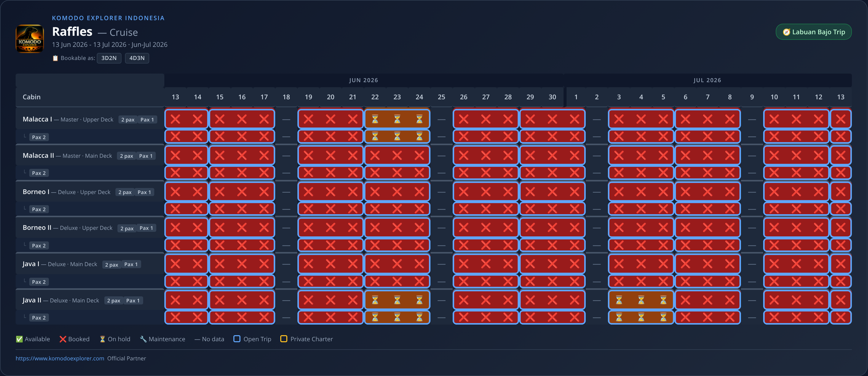Click the On hold hourglass in the legend
The width and height of the screenshot is (868, 376).
(x=102, y=339)
